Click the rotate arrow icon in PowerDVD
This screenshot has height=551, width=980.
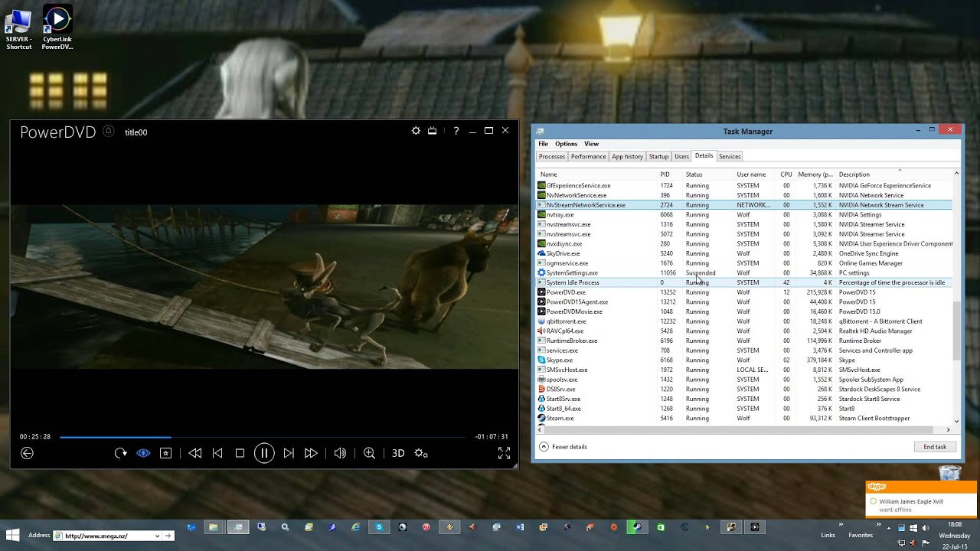pyautogui.click(x=120, y=453)
